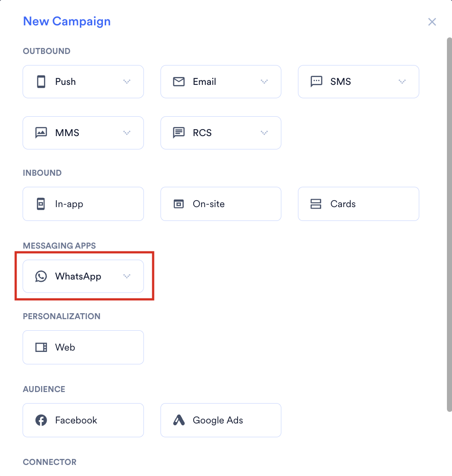This screenshot has height=476, width=452.
Task: Choose the In-app campaign option
Action: click(x=83, y=204)
